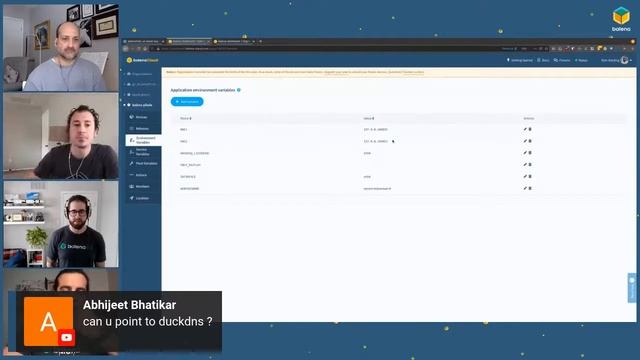Click the video of the man wearing headphones
This screenshot has width=640, height=360.
[61, 224]
